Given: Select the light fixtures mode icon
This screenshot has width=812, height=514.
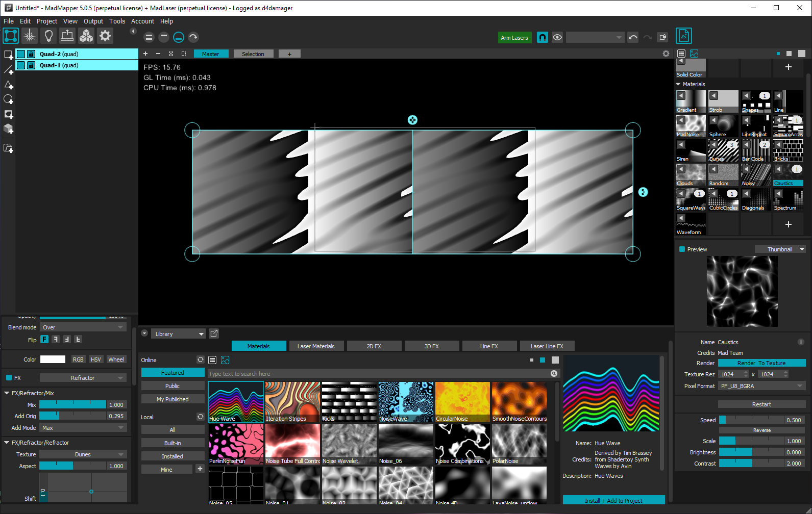Looking at the screenshot, I should click(x=48, y=36).
